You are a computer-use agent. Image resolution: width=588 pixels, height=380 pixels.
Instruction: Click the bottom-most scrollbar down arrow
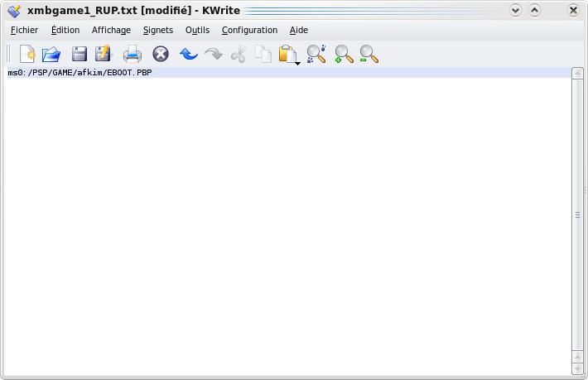pos(577,369)
